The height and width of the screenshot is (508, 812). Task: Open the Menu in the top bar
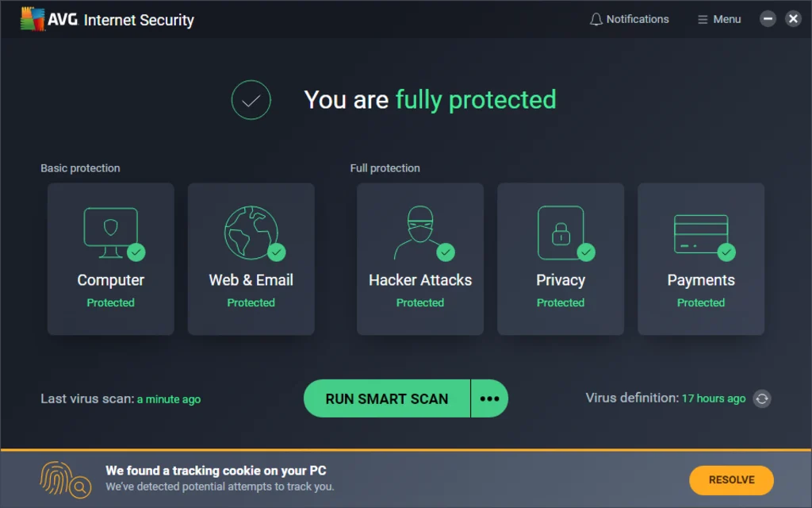[x=718, y=18]
